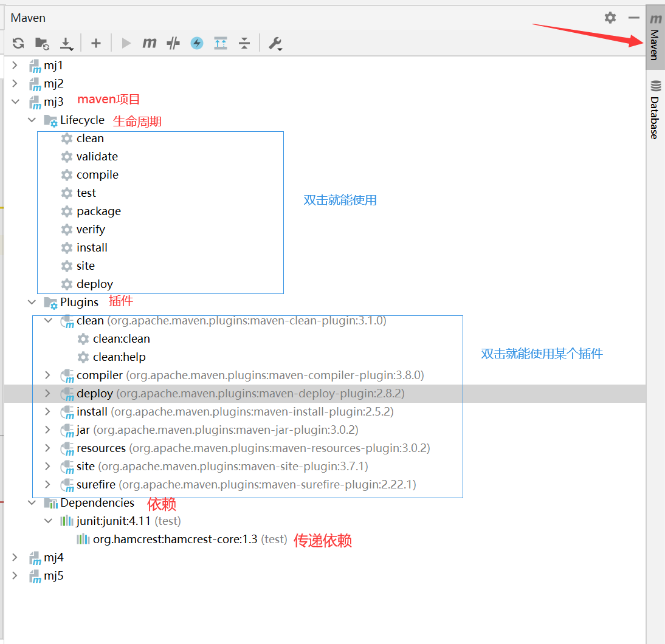Click mj3 project module icon
This screenshot has width=665, height=644.
tap(35, 102)
